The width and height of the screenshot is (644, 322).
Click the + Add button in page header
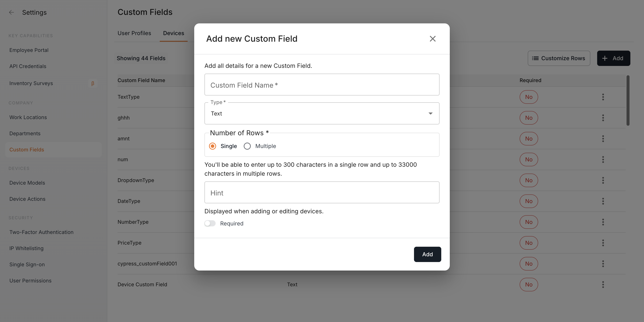pos(614,58)
